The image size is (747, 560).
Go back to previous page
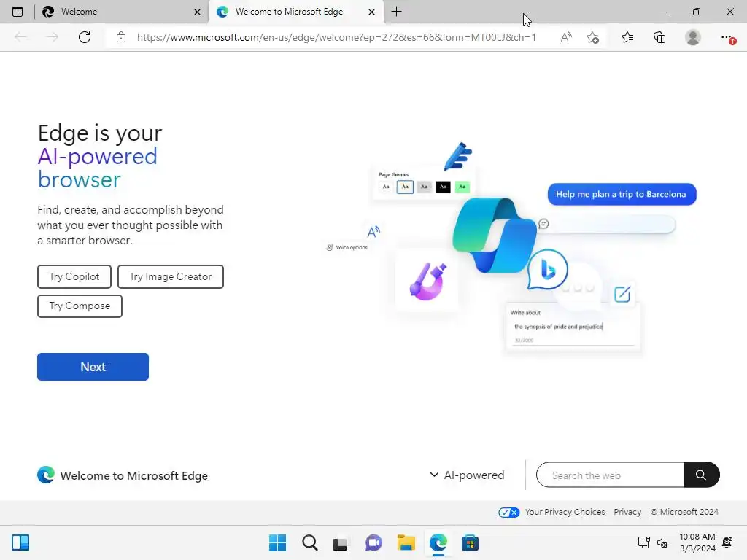click(x=20, y=37)
